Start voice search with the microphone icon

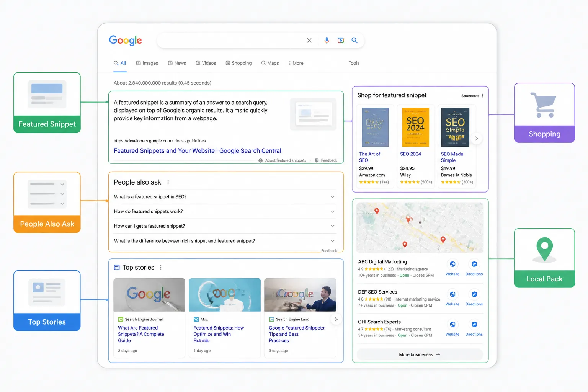327,40
